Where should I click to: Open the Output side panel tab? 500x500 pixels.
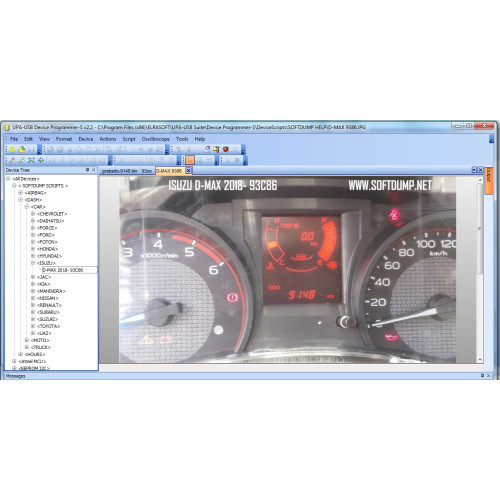tap(489, 180)
